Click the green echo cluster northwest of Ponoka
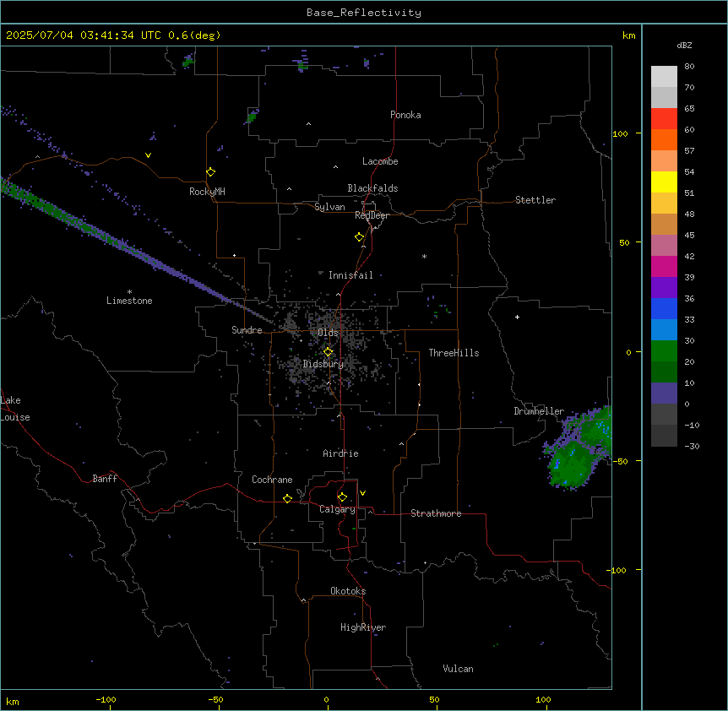This screenshot has width=728, height=711. point(252,117)
